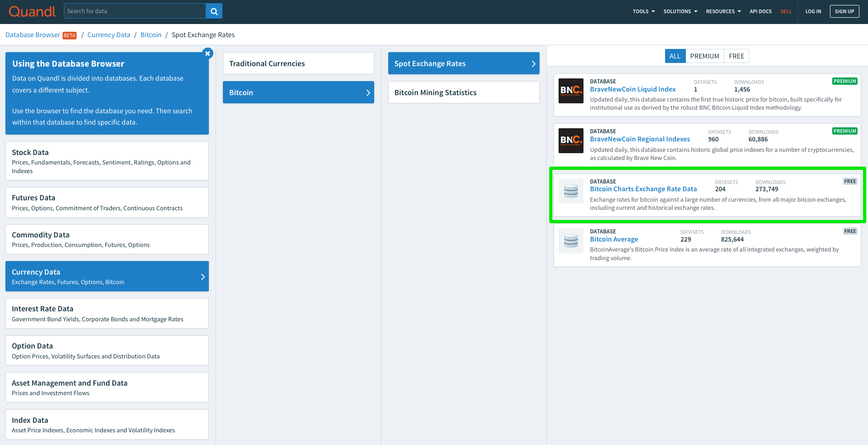Open the BraveNewCoin Regional Indexes database link

[x=640, y=139]
